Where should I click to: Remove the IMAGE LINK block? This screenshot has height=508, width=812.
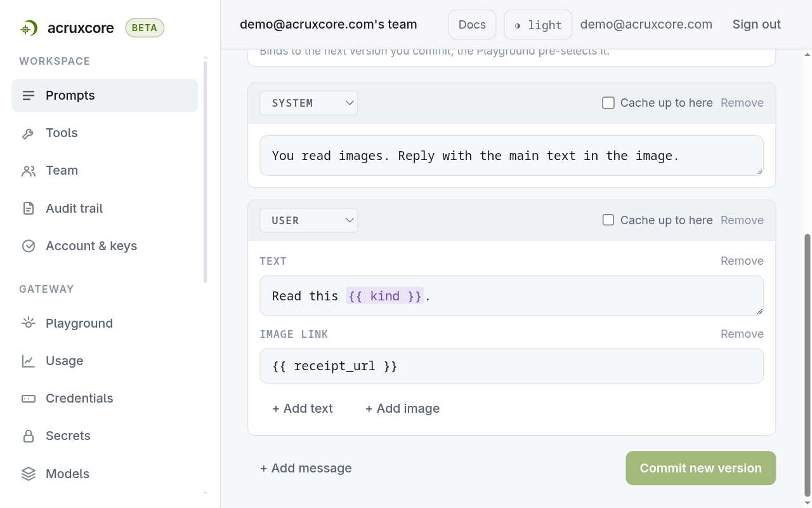(x=742, y=334)
